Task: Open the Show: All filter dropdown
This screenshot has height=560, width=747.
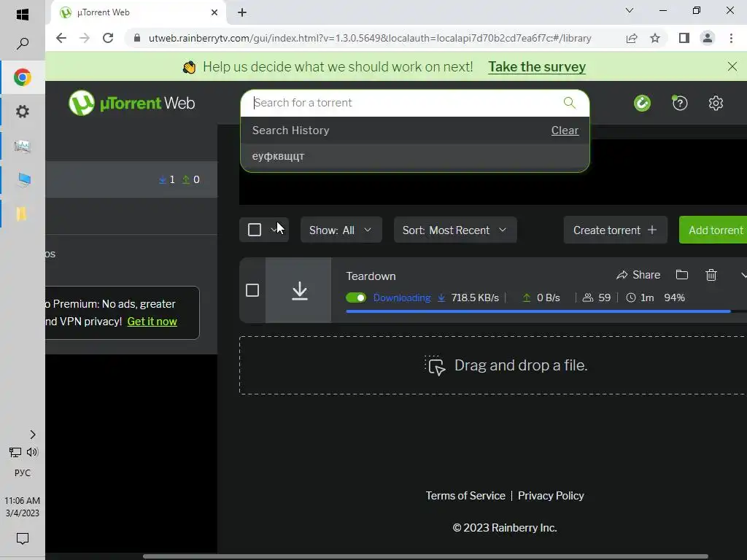Action: click(341, 230)
